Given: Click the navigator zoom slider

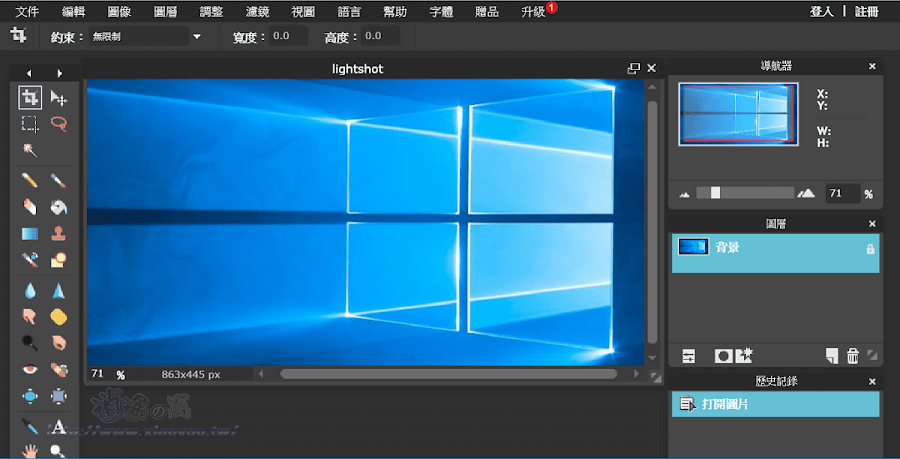Looking at the screenshot, I should [x=745, y=193].
